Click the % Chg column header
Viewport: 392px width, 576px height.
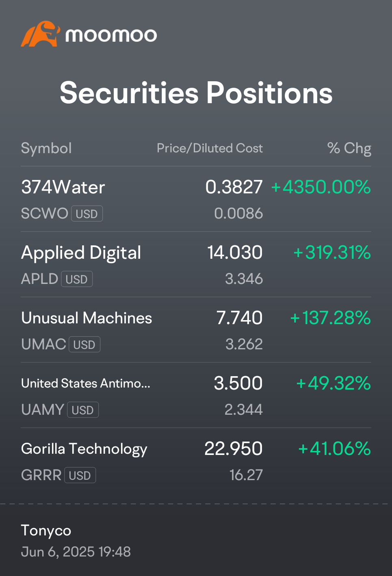349,148
